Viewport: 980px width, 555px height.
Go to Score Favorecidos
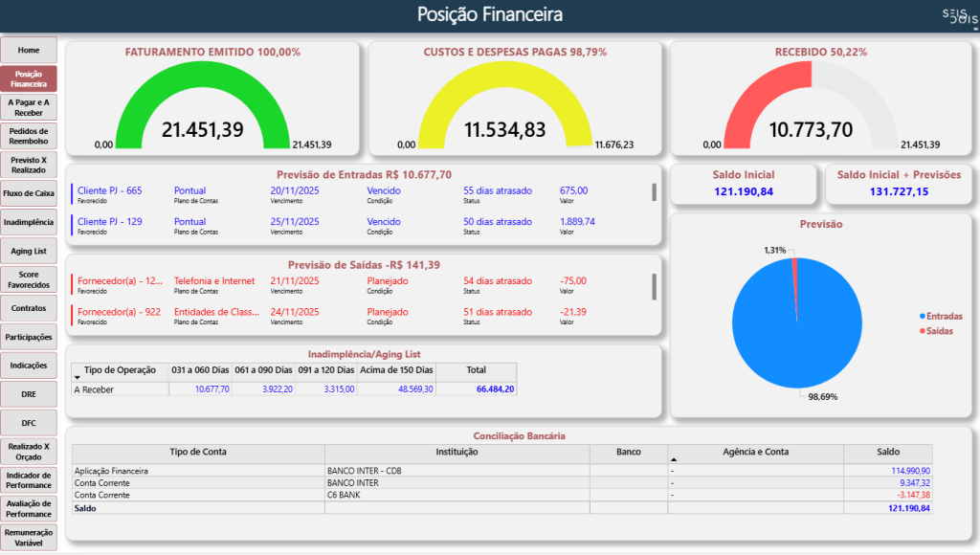tap(29, 279)
